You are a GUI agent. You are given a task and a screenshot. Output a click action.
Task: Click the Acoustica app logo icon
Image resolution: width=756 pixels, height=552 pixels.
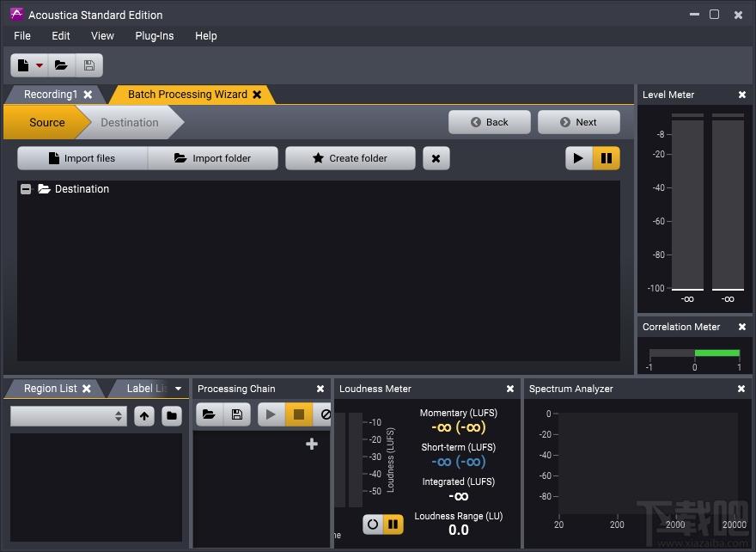click(x=16, y=14)
